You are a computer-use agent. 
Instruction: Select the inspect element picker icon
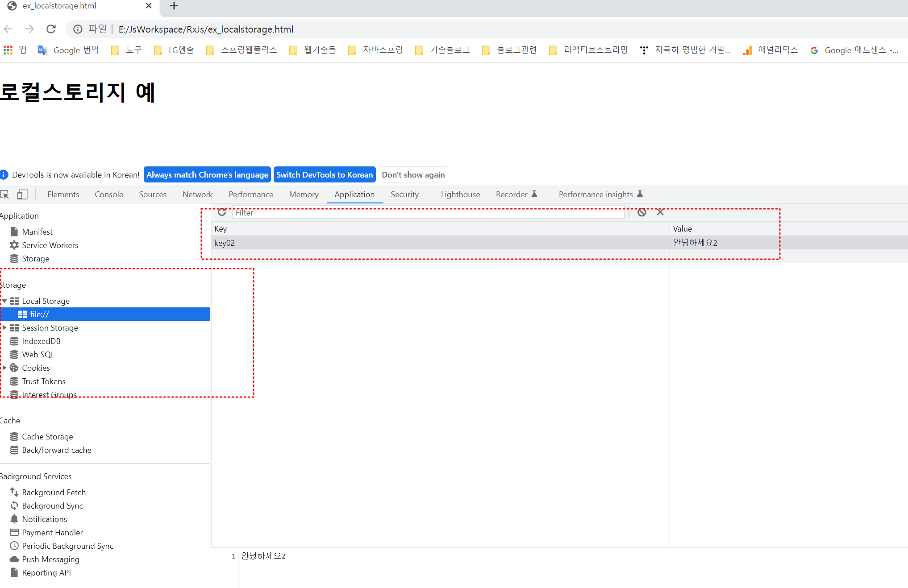(5, 195)
